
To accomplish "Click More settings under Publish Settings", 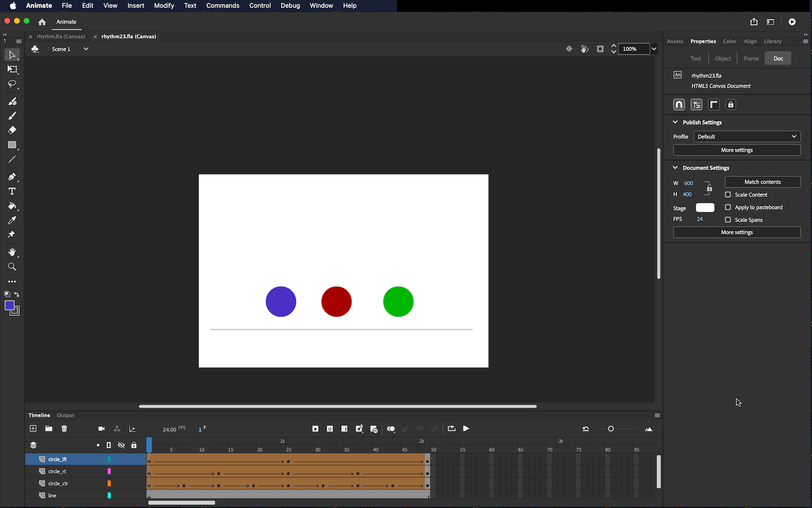I will click(x=737, y=150).
